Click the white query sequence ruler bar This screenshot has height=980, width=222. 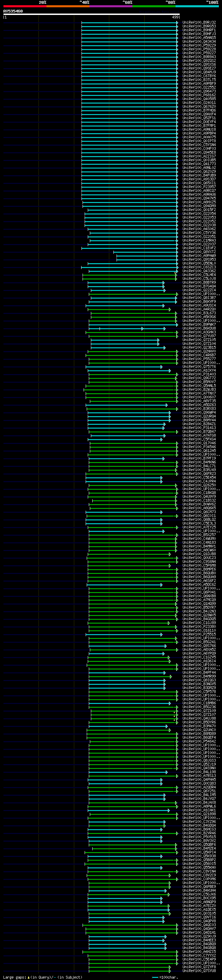[x=92, y=14]
